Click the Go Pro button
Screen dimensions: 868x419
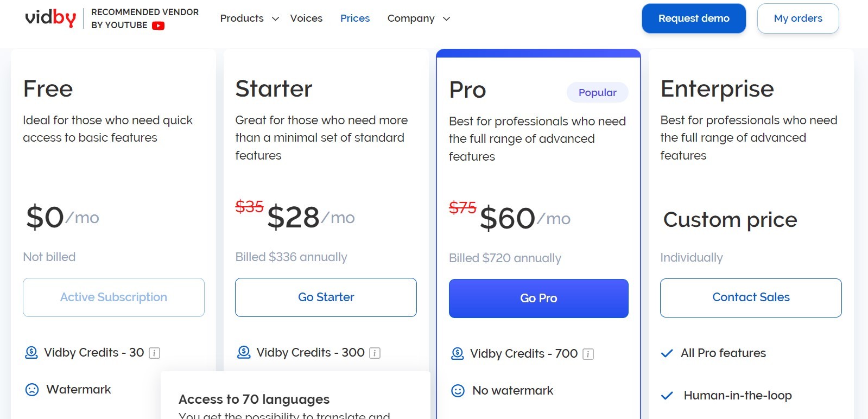click(538, 298)
